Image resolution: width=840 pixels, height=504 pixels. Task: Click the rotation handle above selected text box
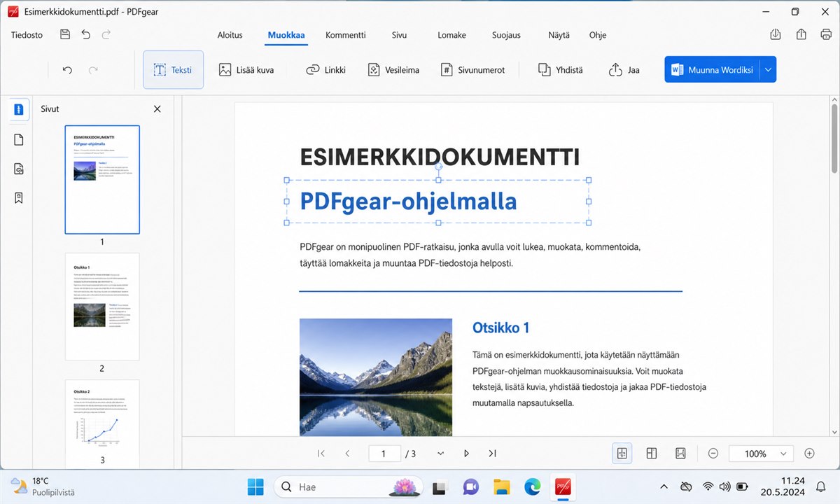tap(438, 167)
